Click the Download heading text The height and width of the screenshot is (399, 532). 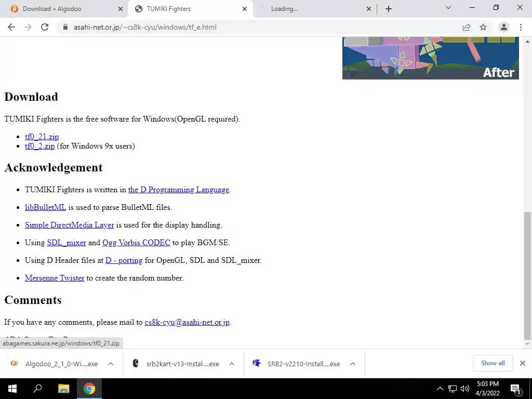[31, 97]
